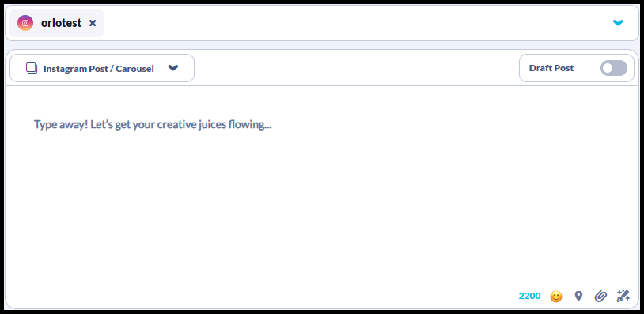The image size is (644, 314).
Task: Click the Draft Post label
Action: (x=551, y=68)
